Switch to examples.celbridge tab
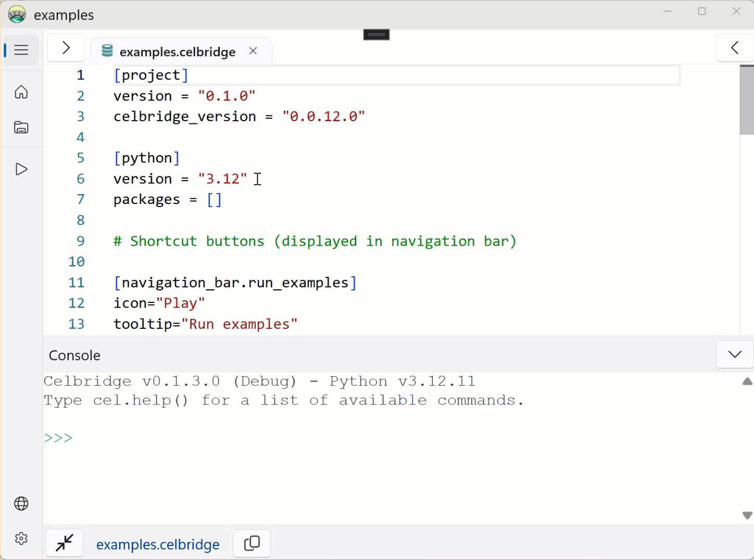Screen dimensions: 754x560 pos(178,52)
